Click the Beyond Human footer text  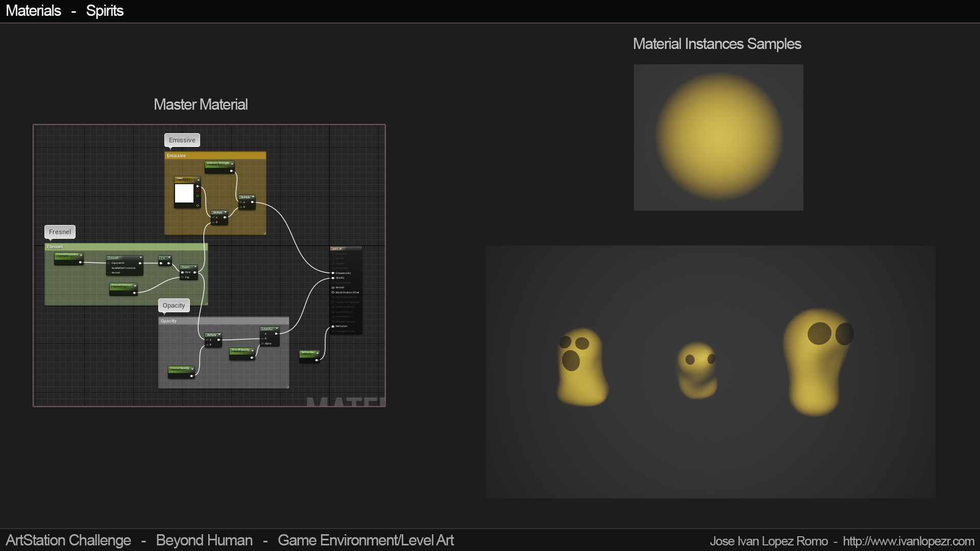[x=204, y=540]
